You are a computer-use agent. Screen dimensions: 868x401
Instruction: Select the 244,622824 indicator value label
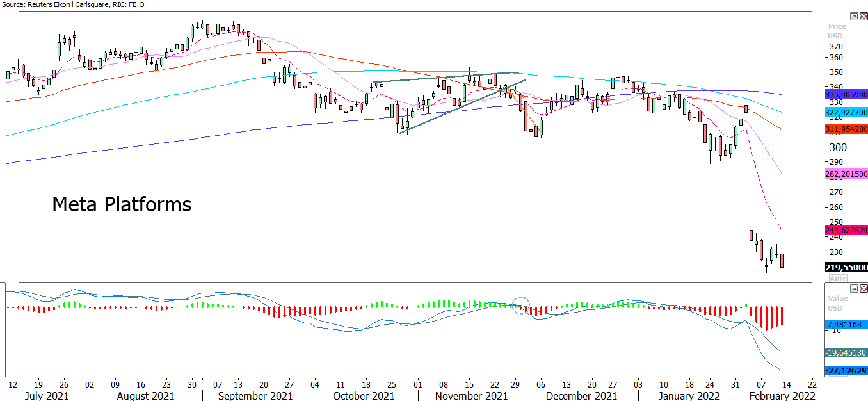[846, 229]
